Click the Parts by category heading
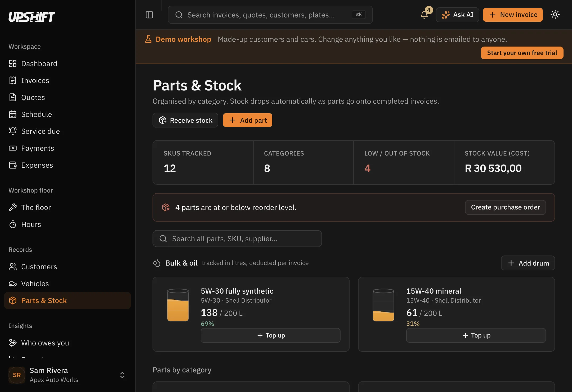572x392 pixels. click(x=182, y=370)
